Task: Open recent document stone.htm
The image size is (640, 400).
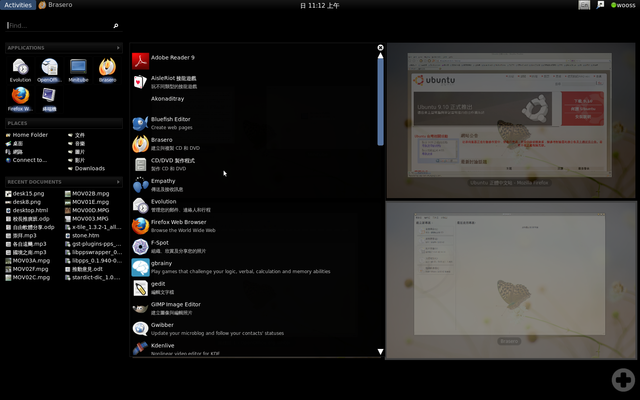Action: 82,236
